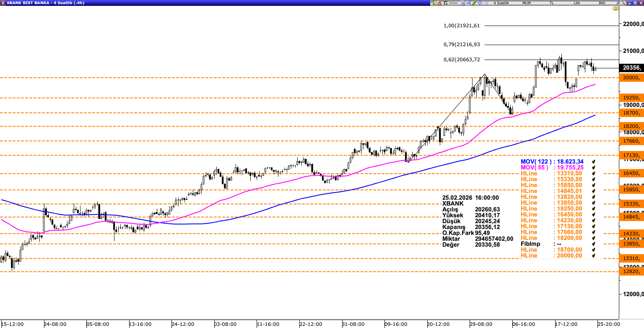The height and width of the screenshot is (328, 644).
Task: Toggle the FibImp visibility checkmark
Action: [x=593, y=244]
